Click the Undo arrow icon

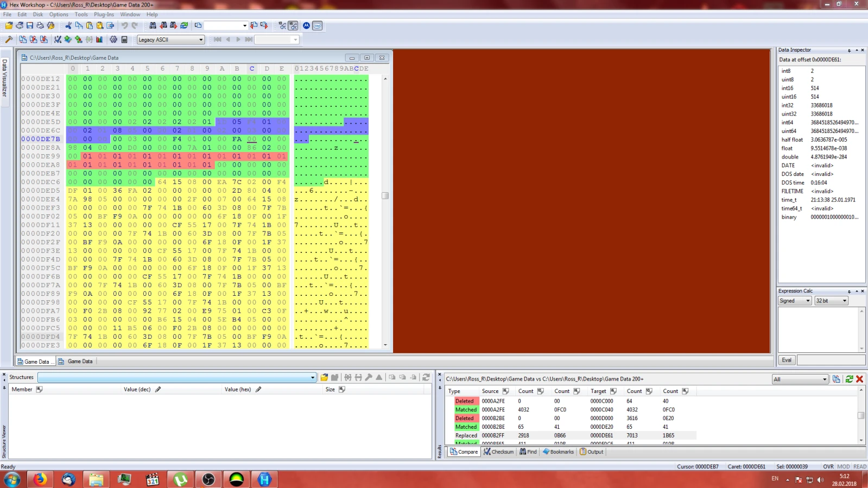pos(124,26)
